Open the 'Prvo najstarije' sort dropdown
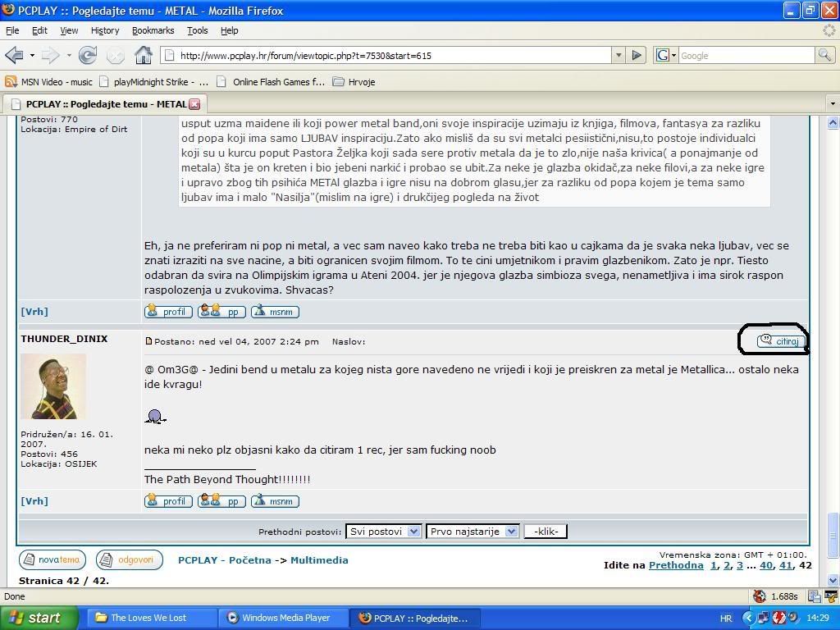Screen dimensions: 840x630 (x=472, y=532)
